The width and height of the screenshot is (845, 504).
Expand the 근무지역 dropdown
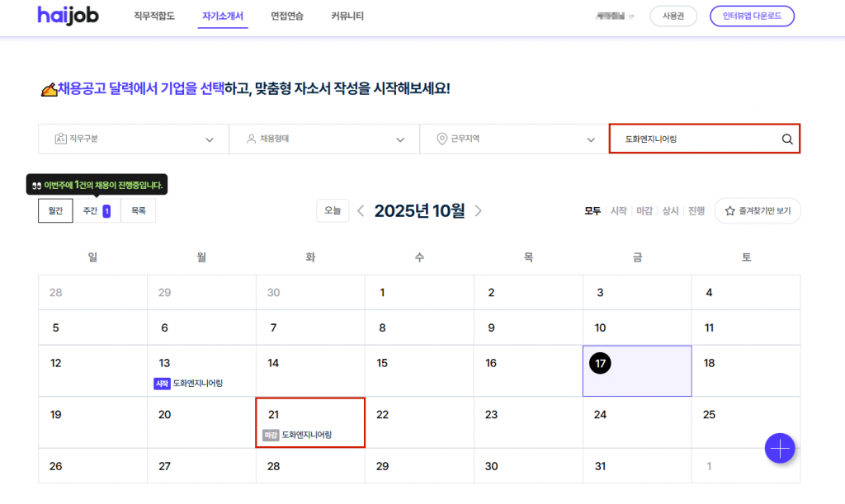514,139
